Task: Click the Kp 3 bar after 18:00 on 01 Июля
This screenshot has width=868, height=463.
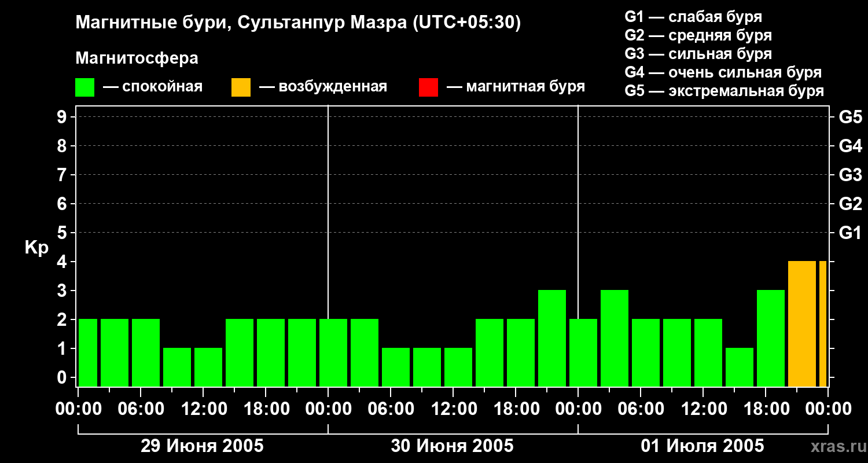Action: pos(771,339)
